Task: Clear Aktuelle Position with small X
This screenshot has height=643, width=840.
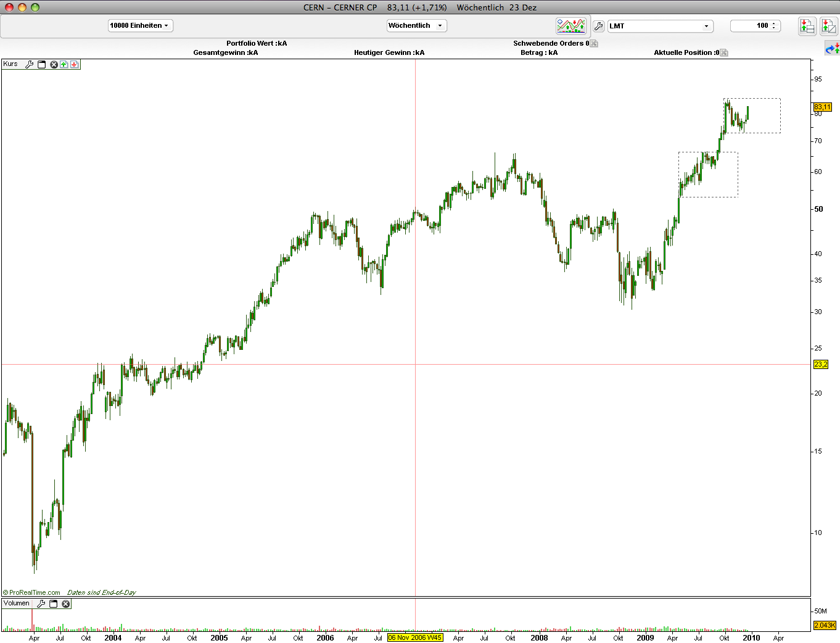Action: pos(724,52)
